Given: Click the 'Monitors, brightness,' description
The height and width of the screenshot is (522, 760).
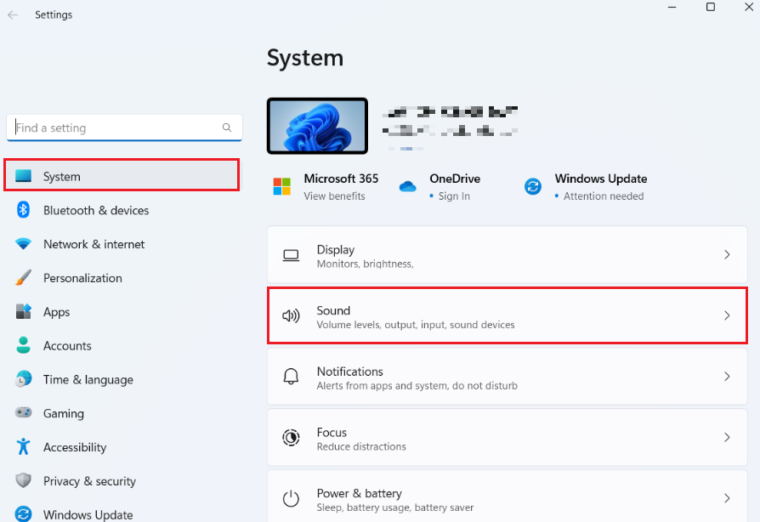Looking at the screenshot, I should (365, 264).
